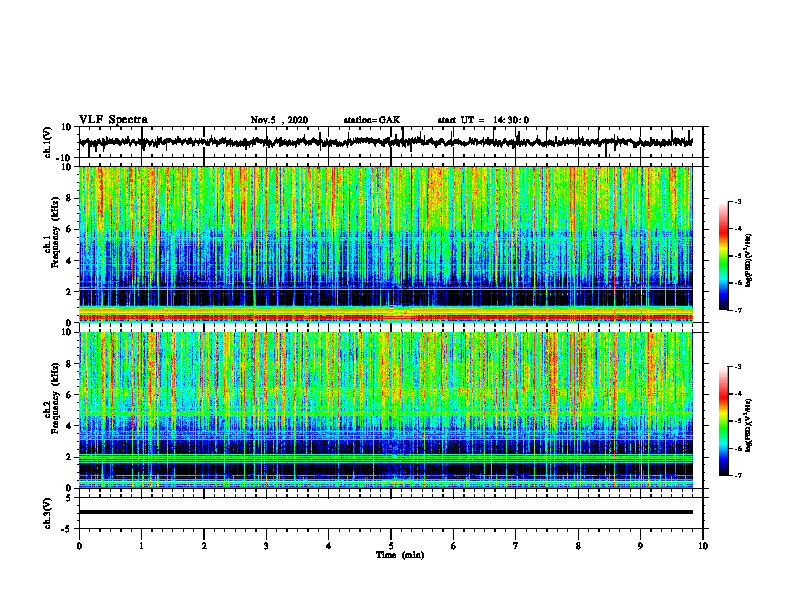The image size is (792, 612).
Task: Select the ch.2 colorbar log(PSD) label
Action: 749,425
